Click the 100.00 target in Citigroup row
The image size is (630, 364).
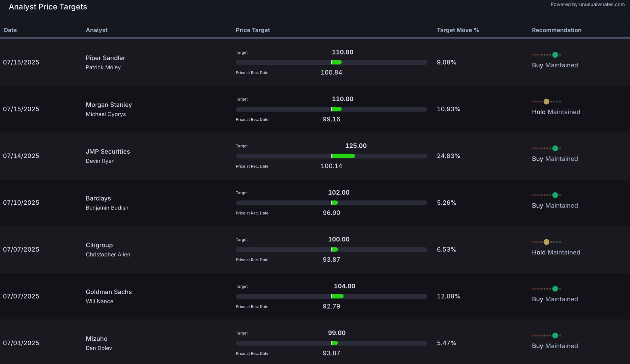coord(339,239)
